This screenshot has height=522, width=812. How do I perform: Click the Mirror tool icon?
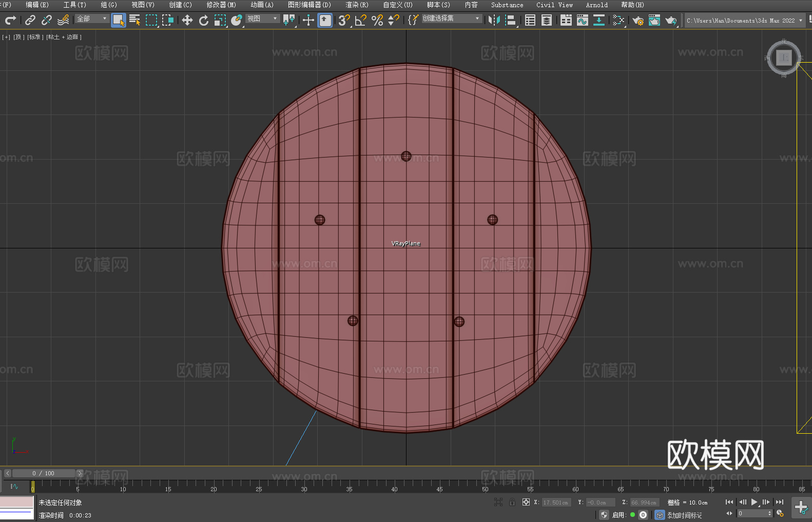pyautogui.click(x=494, y=20)
